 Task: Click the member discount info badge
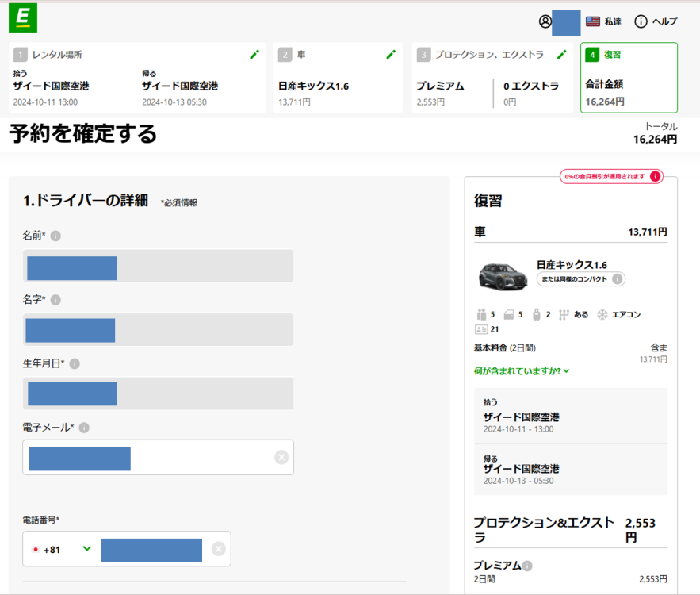click(x=655, y=176)
